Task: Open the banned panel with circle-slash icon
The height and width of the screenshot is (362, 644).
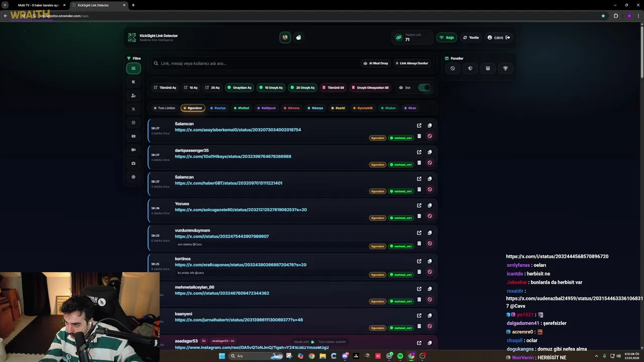Action: [452, 68]
